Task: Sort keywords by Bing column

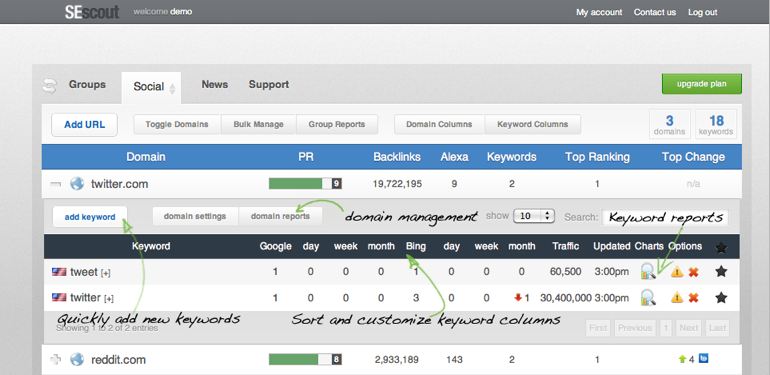Action: click(415, 246)
